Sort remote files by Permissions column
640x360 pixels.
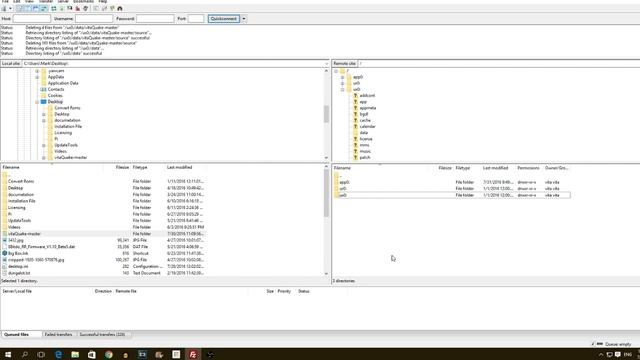tap(528, 168)
